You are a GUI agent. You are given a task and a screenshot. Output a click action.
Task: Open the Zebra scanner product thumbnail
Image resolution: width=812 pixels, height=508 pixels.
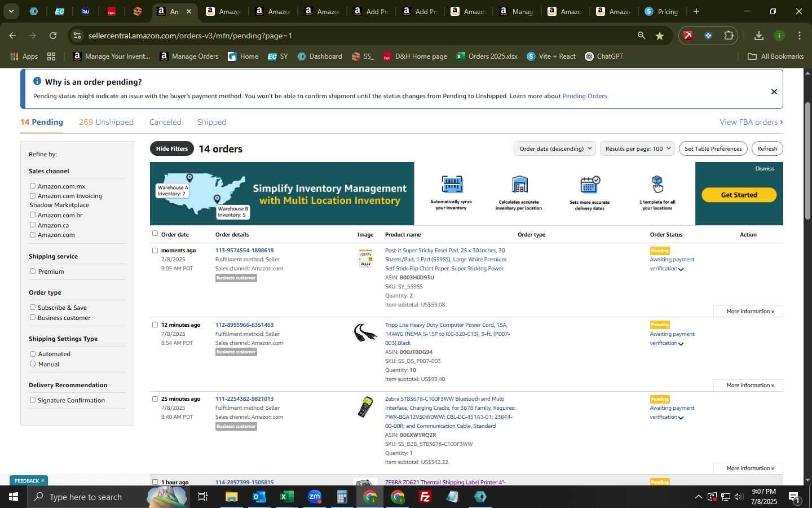[365, 407]
